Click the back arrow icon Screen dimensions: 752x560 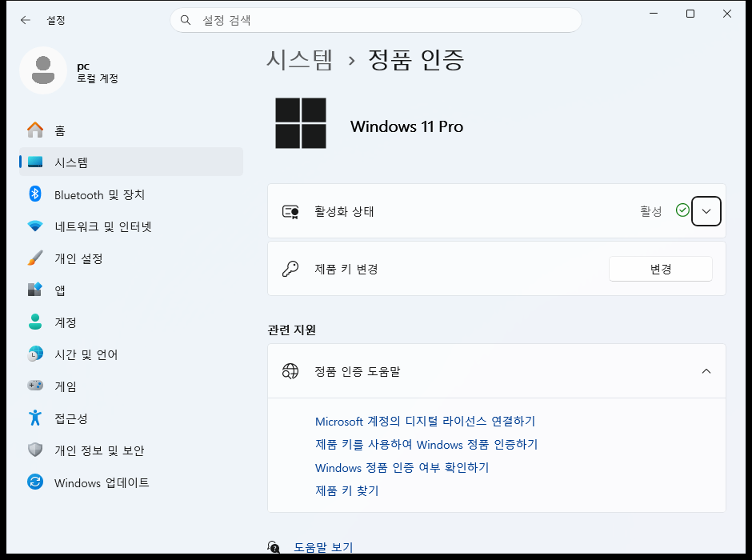pos(26,20)
